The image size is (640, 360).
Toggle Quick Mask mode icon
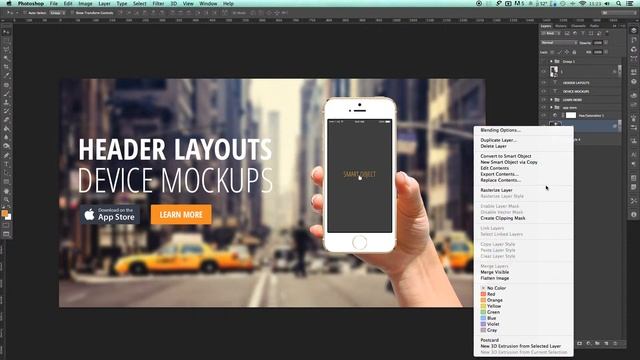tap(6, 225)
